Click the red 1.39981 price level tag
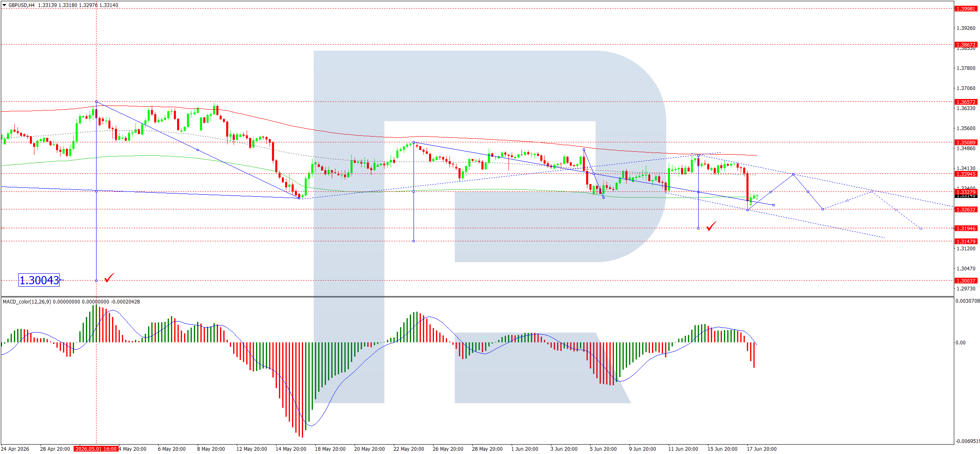The image size is (980, 454). pyautogui.click(x=966, y=9)
